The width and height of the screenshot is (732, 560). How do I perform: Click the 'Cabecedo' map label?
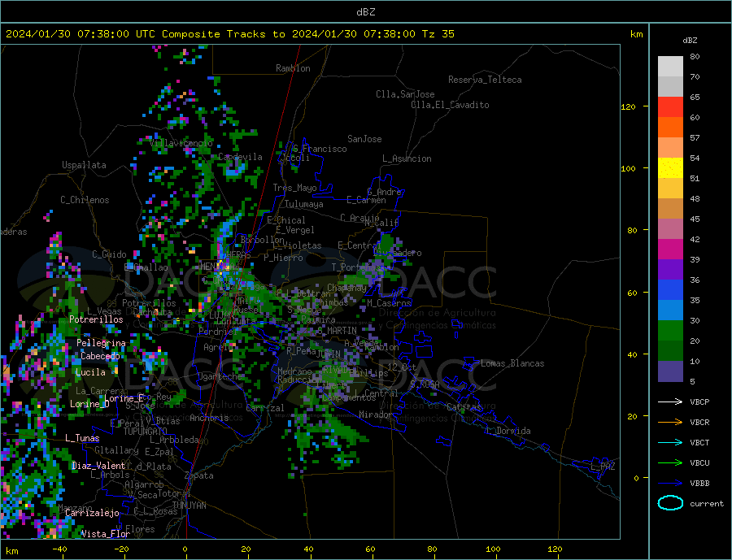(x=100, y=356)
